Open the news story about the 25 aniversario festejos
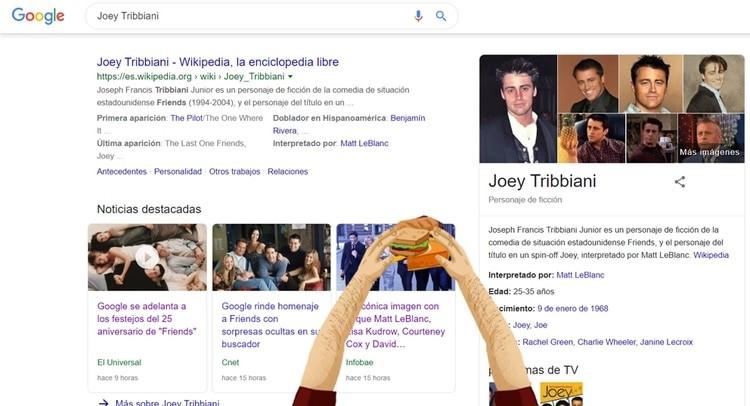This screenshot has width=750, height=406. pyautogui.click(x=147, y=319)
